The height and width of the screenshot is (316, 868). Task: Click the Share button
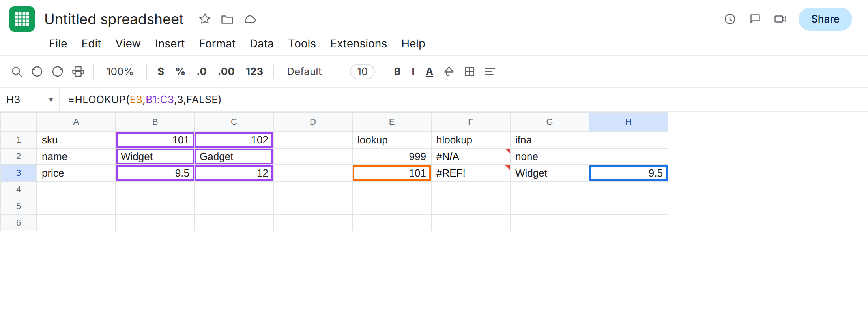[825, 19]
